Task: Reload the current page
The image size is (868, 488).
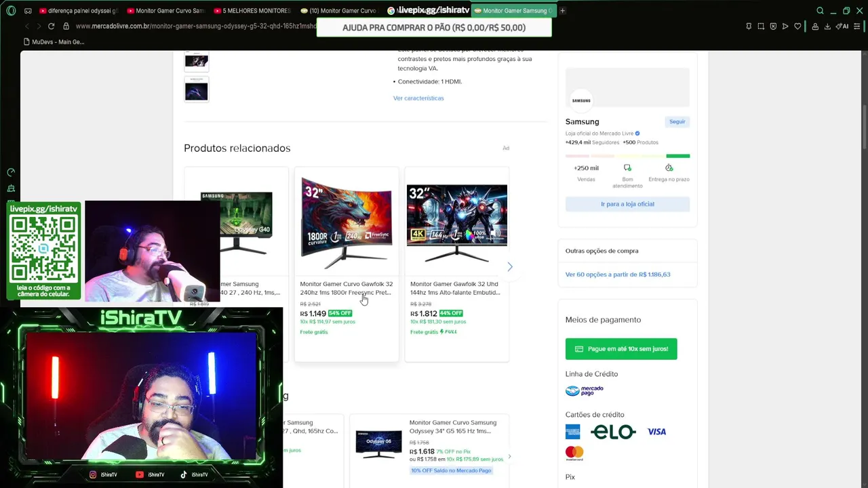Action: pos(51,26)
